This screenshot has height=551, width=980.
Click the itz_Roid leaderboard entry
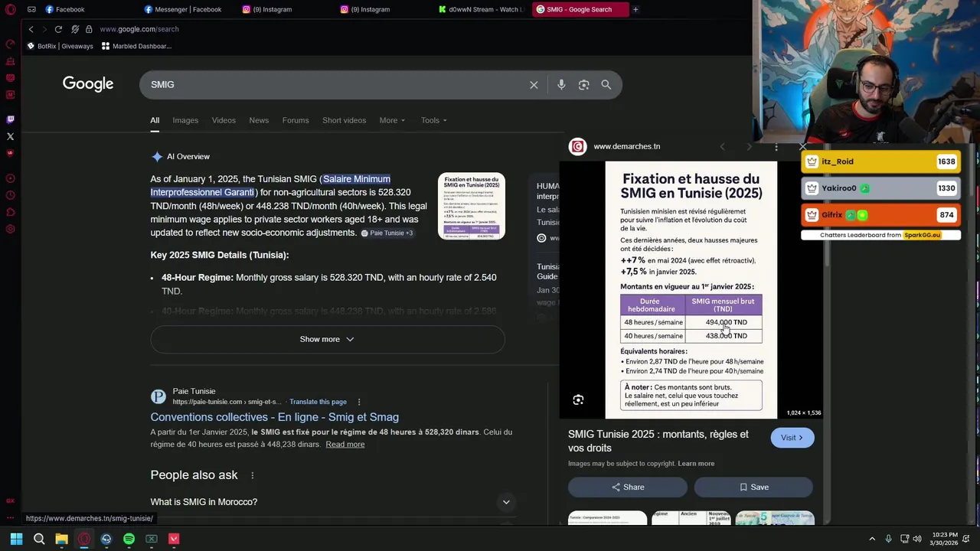click(880, 162)
